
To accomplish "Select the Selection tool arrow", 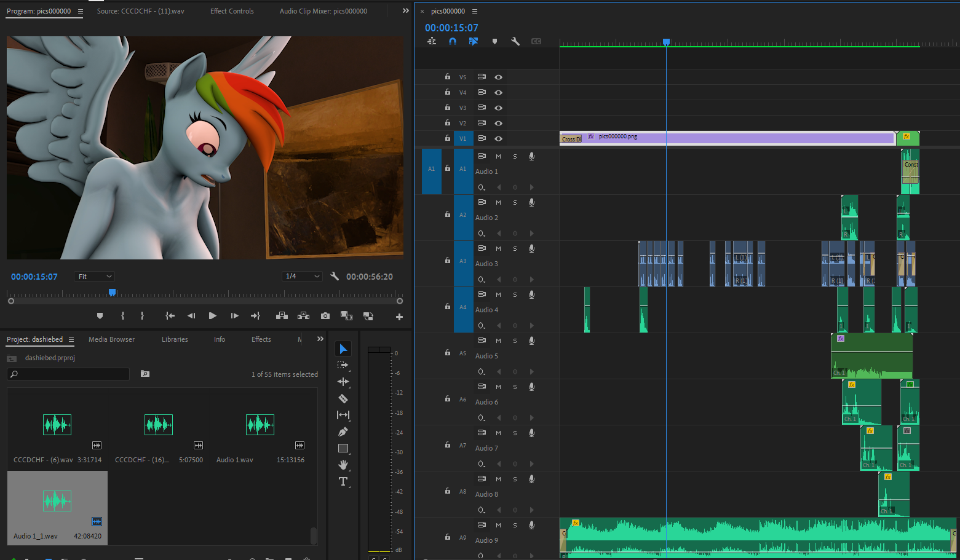I will (x=343, y=349).
